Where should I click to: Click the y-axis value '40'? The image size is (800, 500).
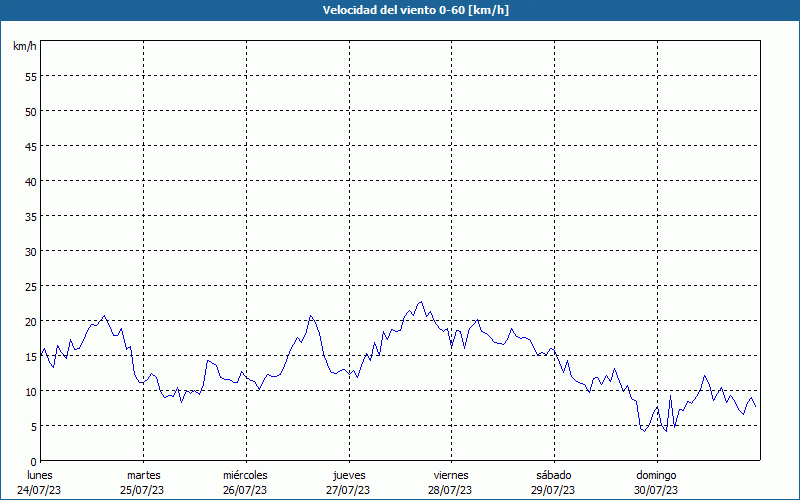[x=31, y=182]
